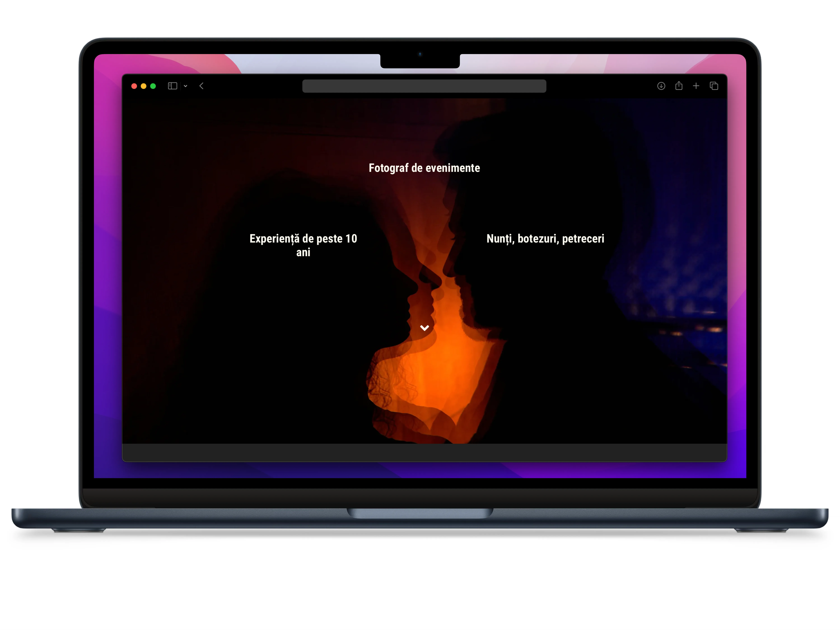Image resolution: width=840 pixels, height=630 pixels.
Task: Minimize window using the yellow button
Action: (x=143, y=86)
